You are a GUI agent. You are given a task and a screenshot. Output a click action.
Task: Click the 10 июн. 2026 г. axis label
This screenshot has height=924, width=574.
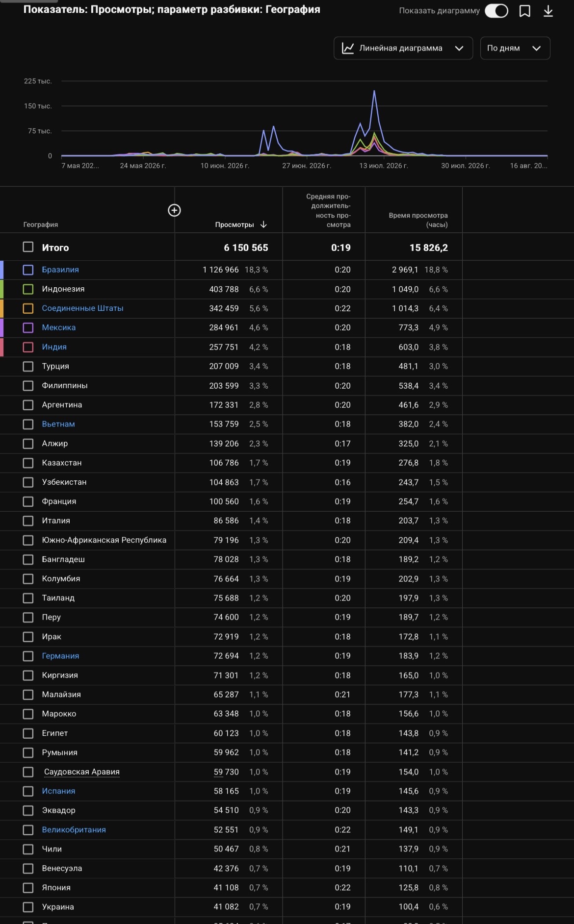click(225, 166)
